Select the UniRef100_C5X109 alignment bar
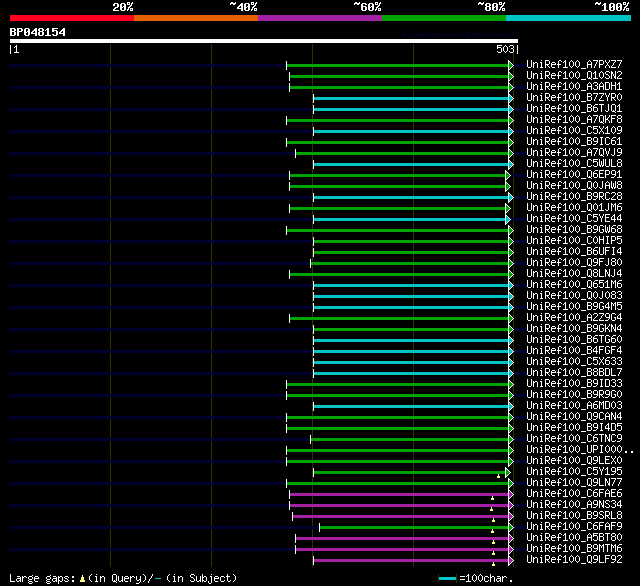 pyautogui.click(x=411, y=131)
